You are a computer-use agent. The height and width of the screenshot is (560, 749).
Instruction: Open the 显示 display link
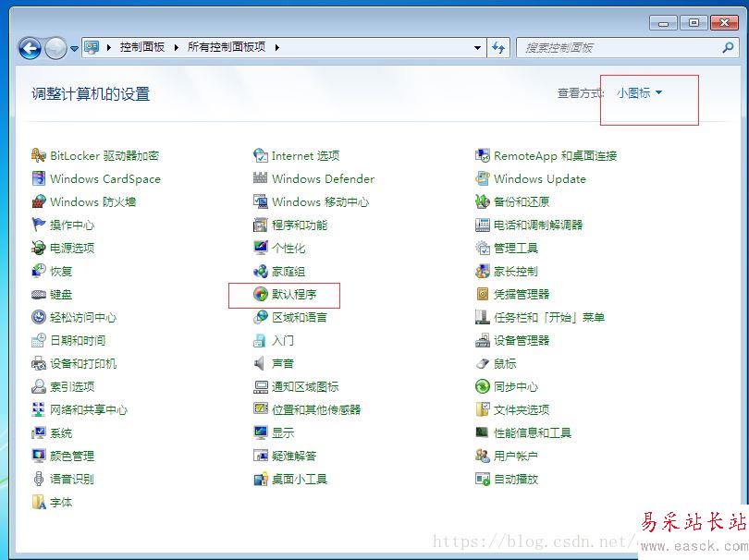[283, 433]
